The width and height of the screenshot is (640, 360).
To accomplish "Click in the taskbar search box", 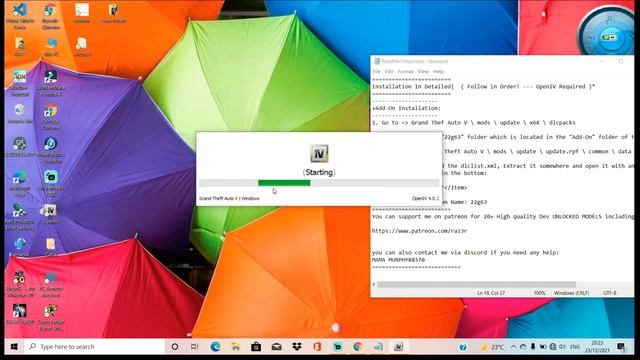I will 95,347.
